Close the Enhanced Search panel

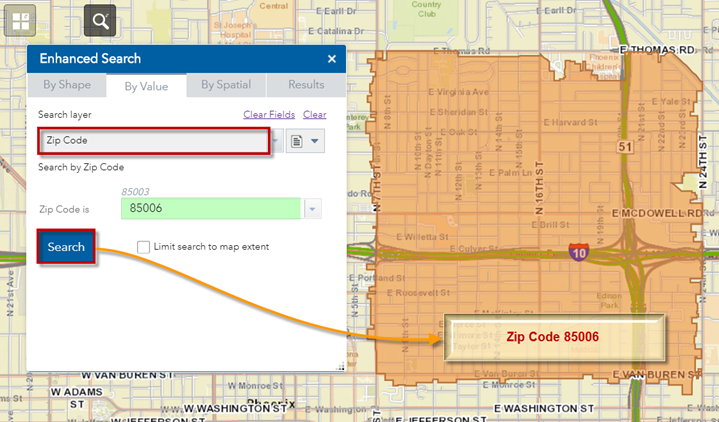(332, 59)
